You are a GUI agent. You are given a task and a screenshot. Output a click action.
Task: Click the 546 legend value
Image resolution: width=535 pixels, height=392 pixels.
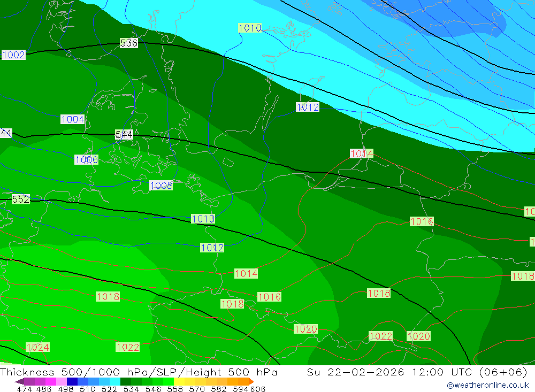click(153, 389)
